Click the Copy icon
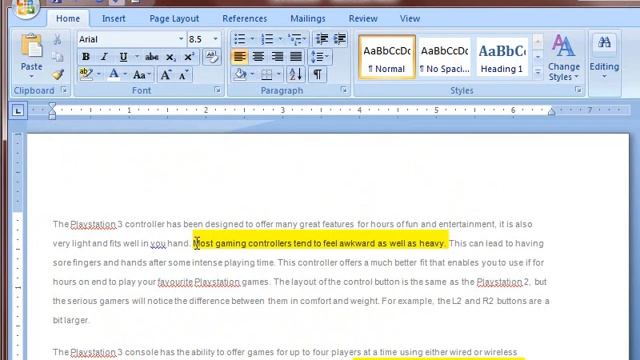 pyautogui.click(x=58, y=57)
